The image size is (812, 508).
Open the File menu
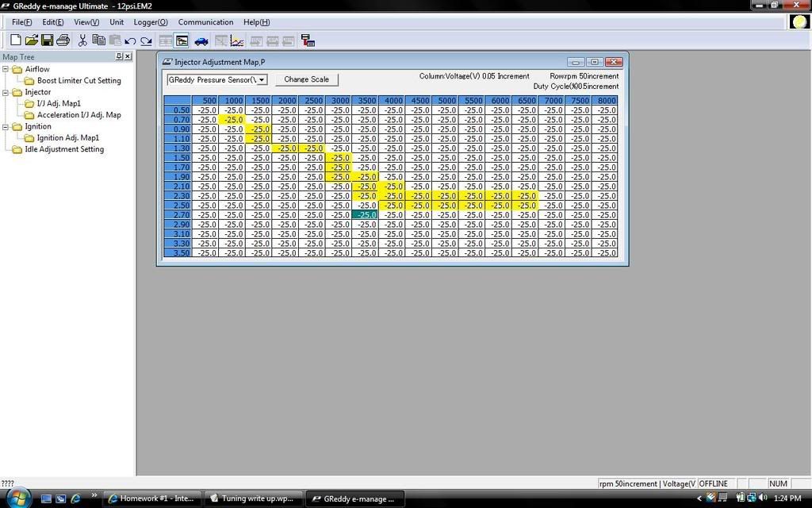[21, 22]
